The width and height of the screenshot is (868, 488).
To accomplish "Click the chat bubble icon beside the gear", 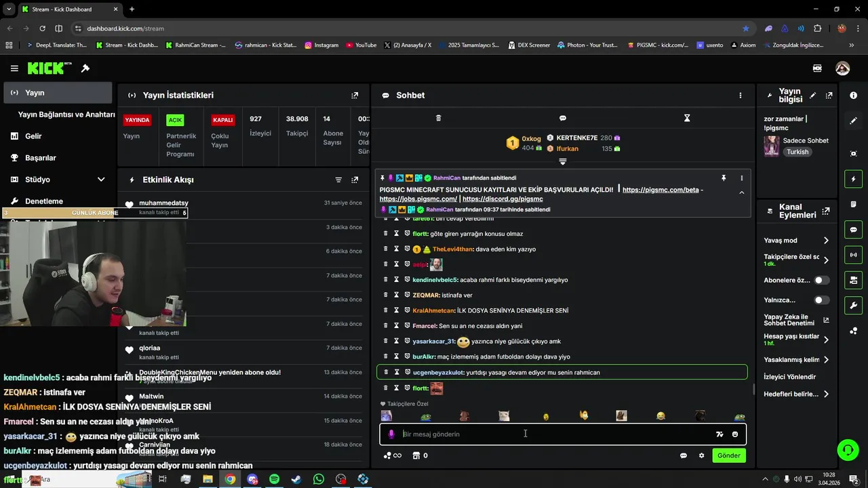I will 684,455.
